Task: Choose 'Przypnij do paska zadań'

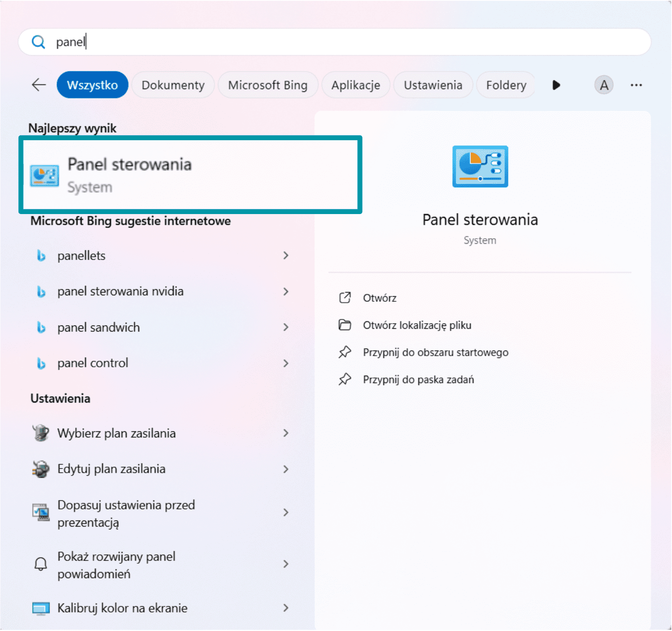Action: point(418,380)
